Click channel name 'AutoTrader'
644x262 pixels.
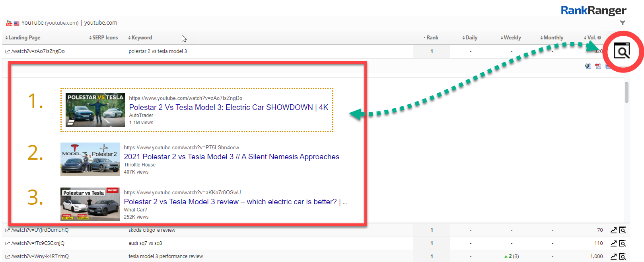coord(141,115)
